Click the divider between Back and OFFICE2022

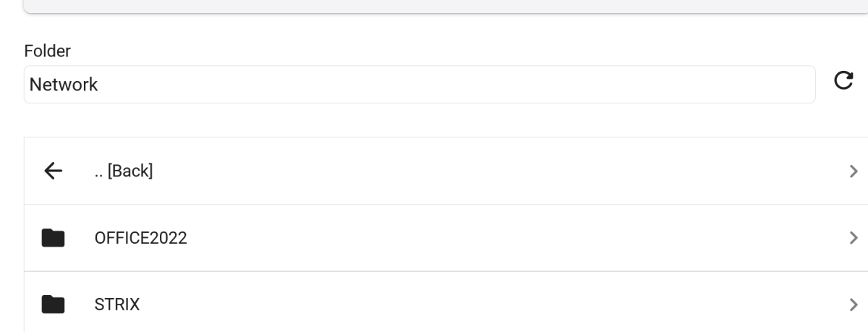click(x=434, y=205)
